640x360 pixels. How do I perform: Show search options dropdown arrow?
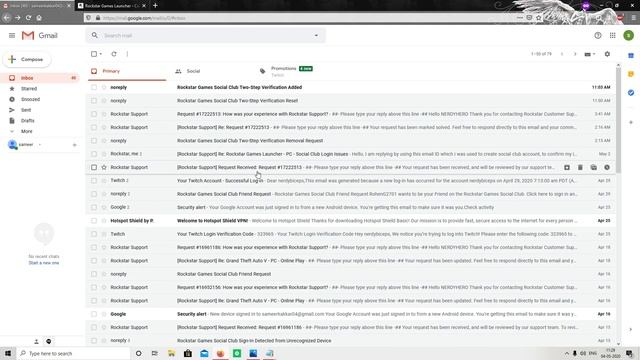point(316,36)
